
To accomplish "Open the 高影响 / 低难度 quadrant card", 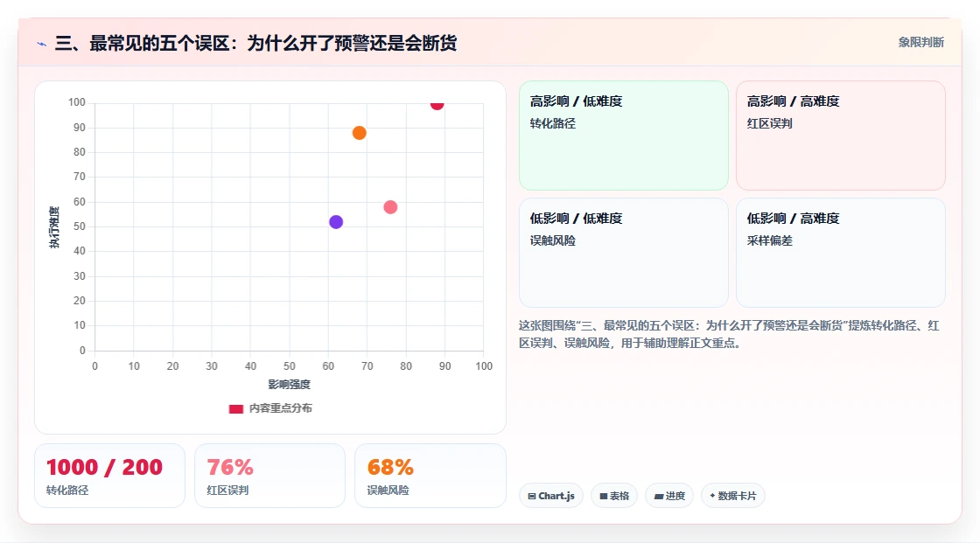I will [x=624, y=136].
